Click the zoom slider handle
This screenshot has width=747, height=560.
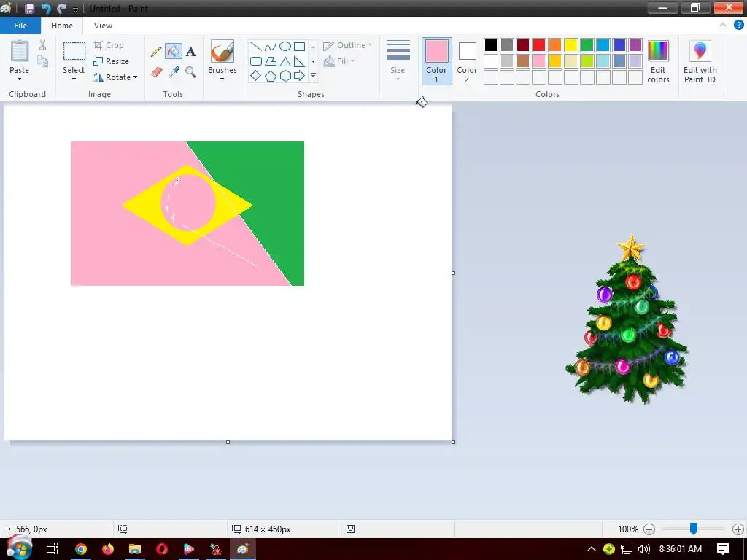pos(694,528)
